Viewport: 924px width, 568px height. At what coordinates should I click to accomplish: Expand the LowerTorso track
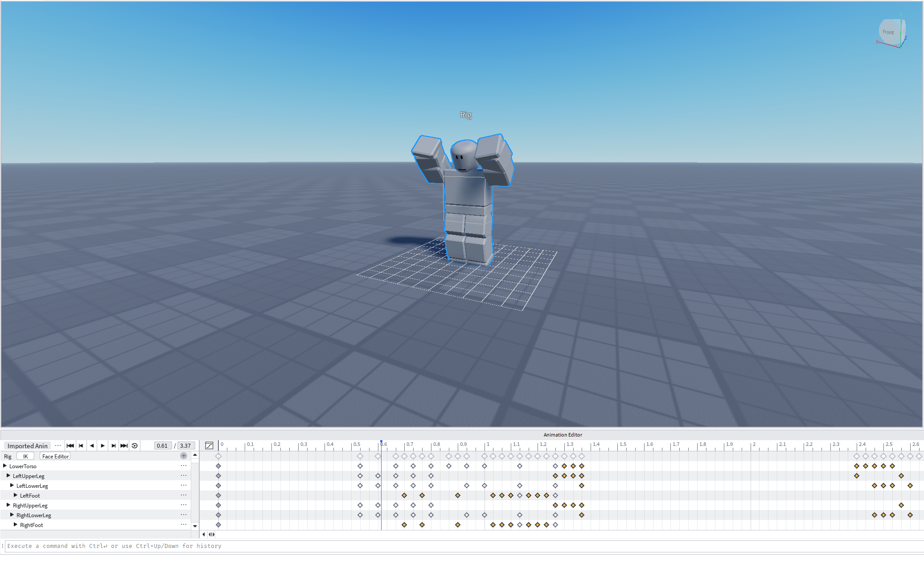tap(5, 466)
